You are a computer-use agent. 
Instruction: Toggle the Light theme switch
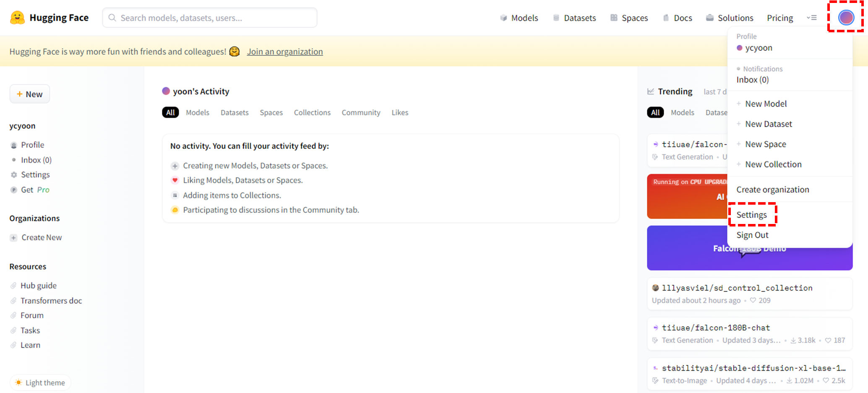tap(40, 383)
